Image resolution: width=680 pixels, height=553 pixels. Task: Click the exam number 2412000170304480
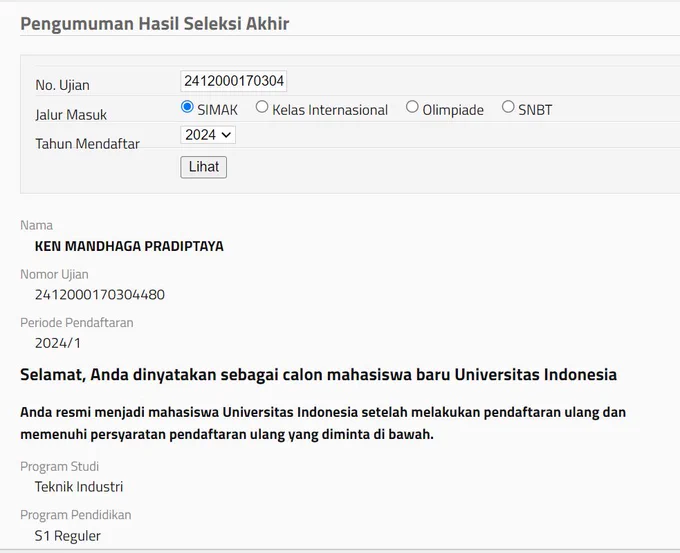pyautogui.click(x=100, y=295)
